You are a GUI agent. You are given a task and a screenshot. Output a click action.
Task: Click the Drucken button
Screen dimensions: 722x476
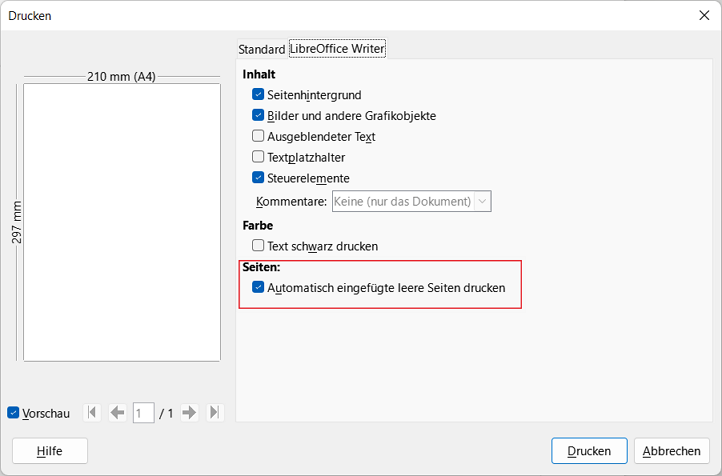point(589,451)
